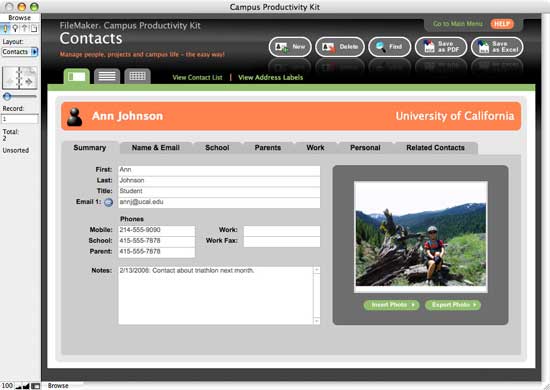The height and width of the screenshot is (390, 550).
Task: Switch to the Related Contacts tab
Action: [435, 148]
